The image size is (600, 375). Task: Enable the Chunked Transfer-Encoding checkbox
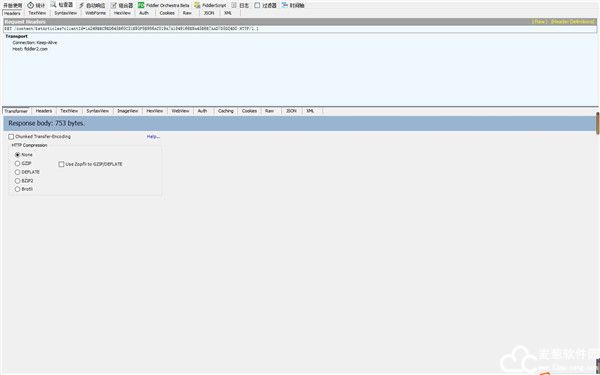(11, 137)
